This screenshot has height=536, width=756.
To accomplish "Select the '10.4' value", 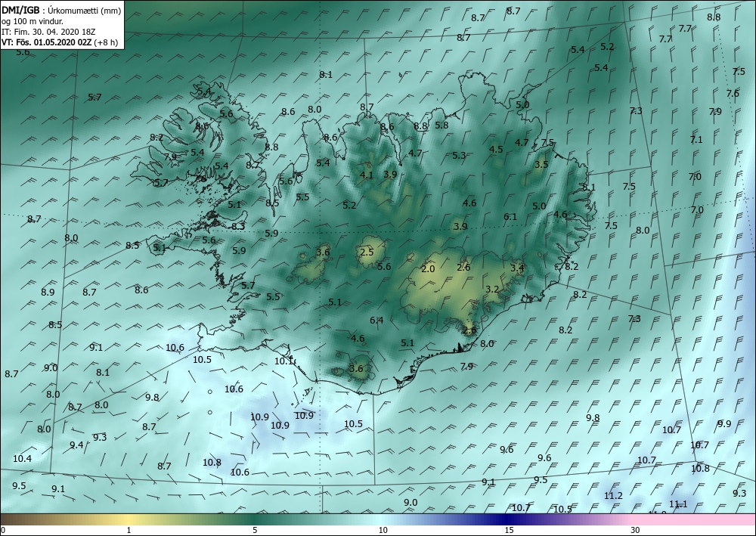I will (x=22, y=458).
